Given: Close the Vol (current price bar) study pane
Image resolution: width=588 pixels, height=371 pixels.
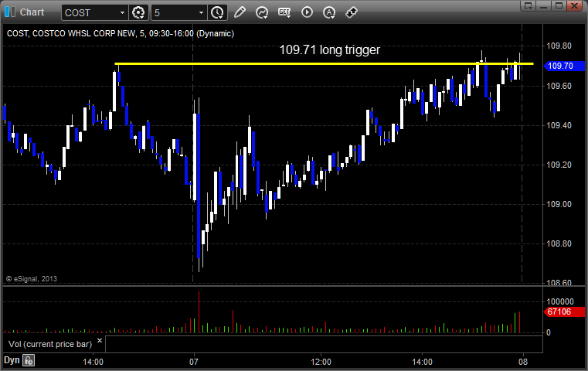Looking at the screenshot, I should (x=100, y=341).
